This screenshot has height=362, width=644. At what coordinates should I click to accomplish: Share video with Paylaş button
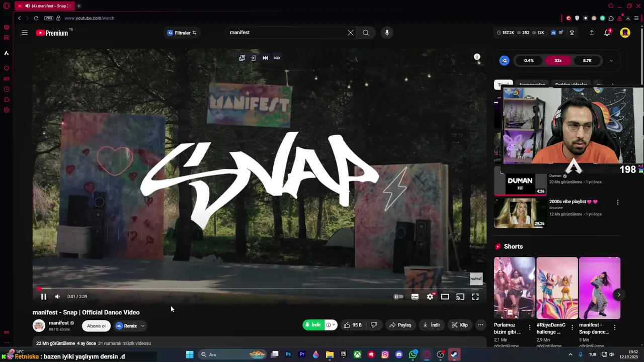click(x=400, y=325)
